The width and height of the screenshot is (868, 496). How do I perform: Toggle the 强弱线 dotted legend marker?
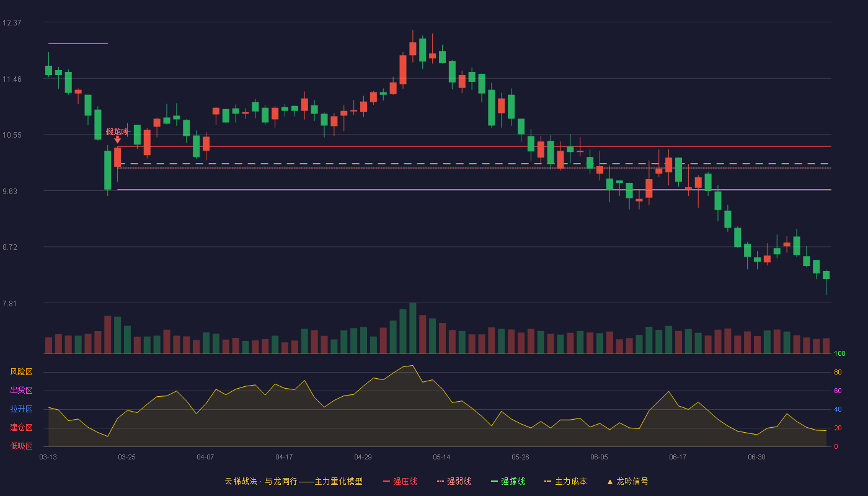[x=441, y=481]
